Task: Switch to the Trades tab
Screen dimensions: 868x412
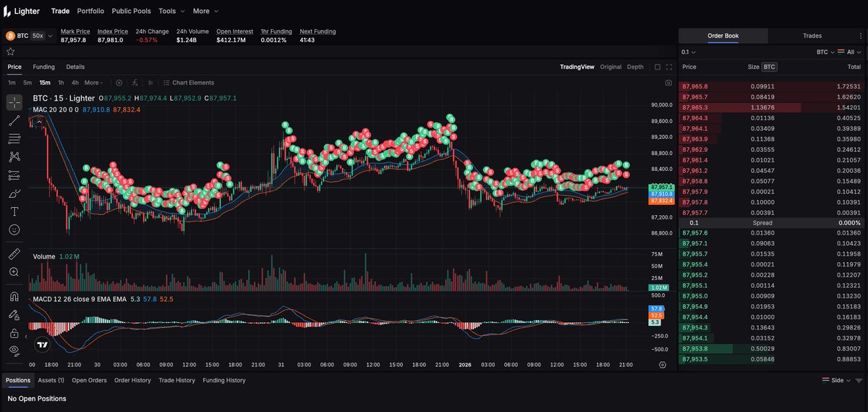Action: [812, 35]
